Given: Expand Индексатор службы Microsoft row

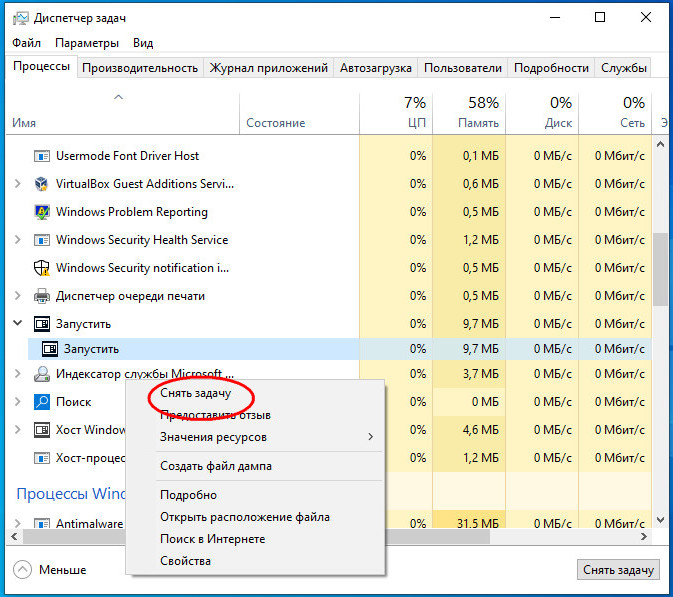Looking at the screenshot, I should [18, 374].
